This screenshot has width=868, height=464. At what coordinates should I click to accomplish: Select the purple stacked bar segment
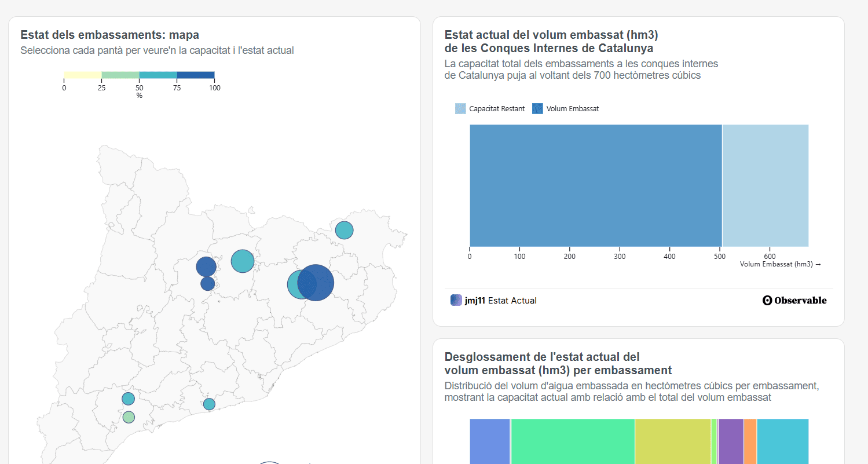tap(731, 441)
